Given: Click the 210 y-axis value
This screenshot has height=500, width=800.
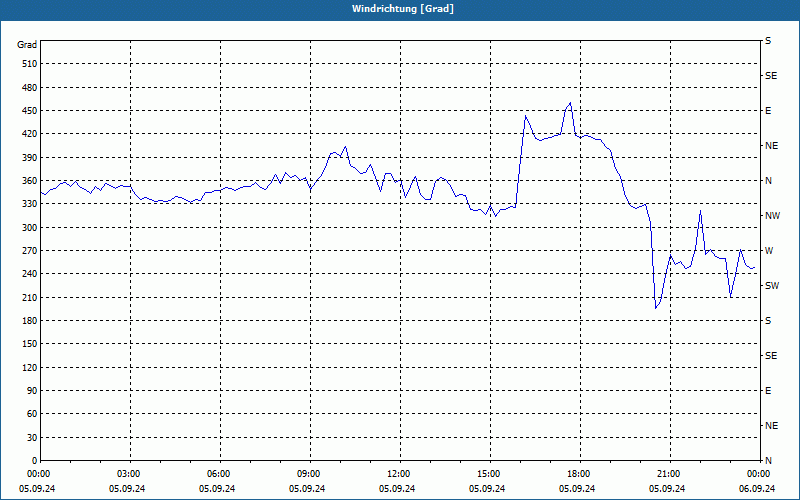Looking at the screenshot, I should 30,297.
